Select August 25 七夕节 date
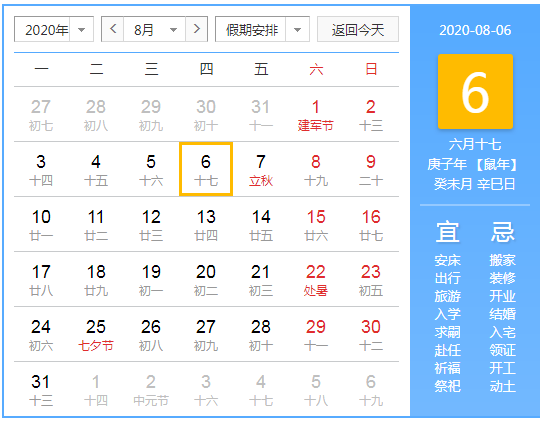The width and height of the screenshot is (546, 422). pos(96,335)
